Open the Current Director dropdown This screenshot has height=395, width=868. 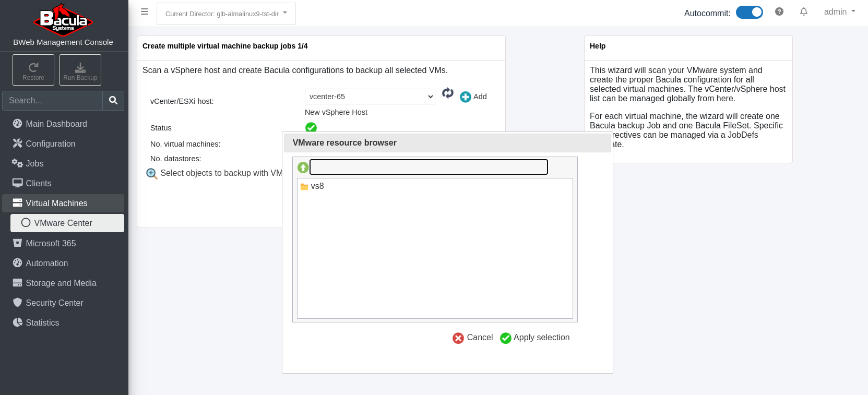click(x=226, y=14)
